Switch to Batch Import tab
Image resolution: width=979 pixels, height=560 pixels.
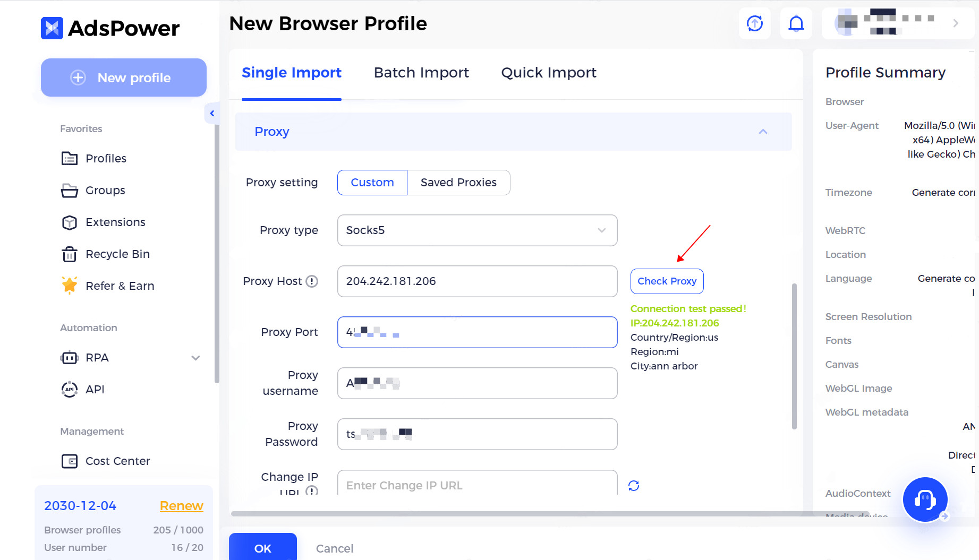(x=421, y=73)
